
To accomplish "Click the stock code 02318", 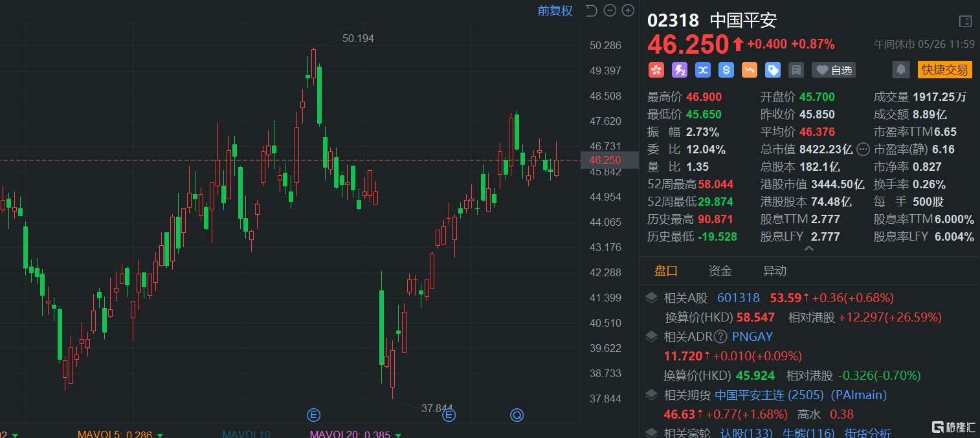I will (x=673, y=21).
